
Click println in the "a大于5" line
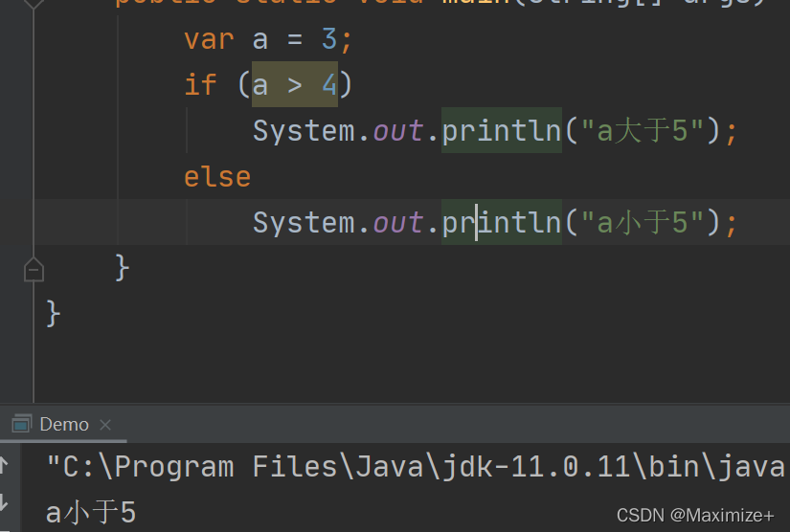[x=502, y=130]
